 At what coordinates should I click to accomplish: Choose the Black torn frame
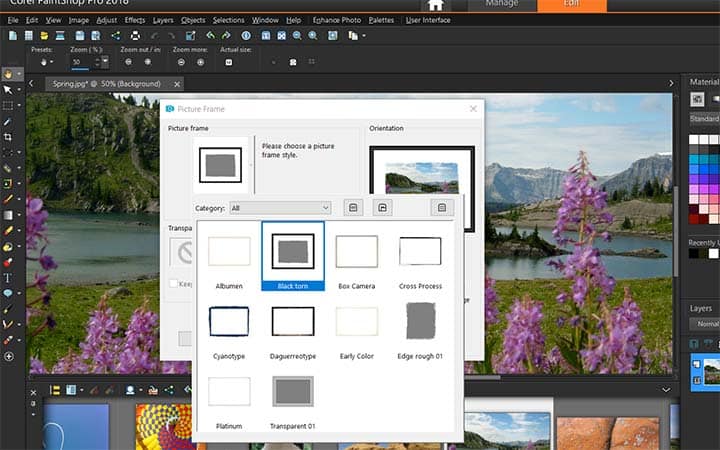[x=293, y=256]
